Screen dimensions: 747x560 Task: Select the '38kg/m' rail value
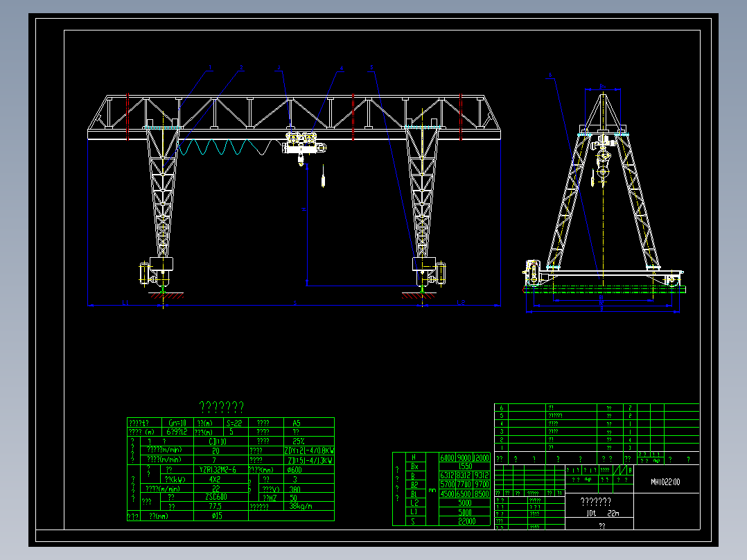point(301,506)
